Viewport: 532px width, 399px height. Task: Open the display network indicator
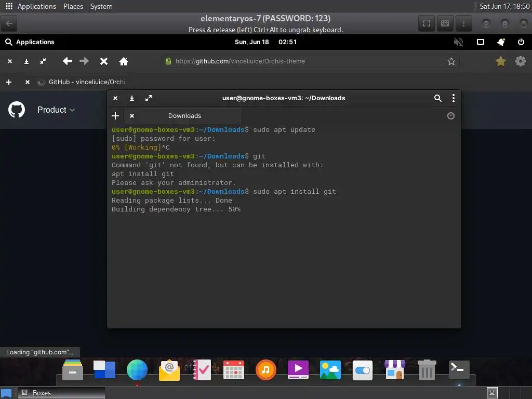481,42
